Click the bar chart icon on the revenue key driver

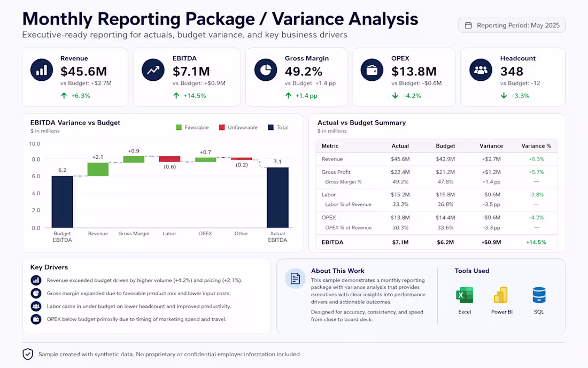coord(36,280)
